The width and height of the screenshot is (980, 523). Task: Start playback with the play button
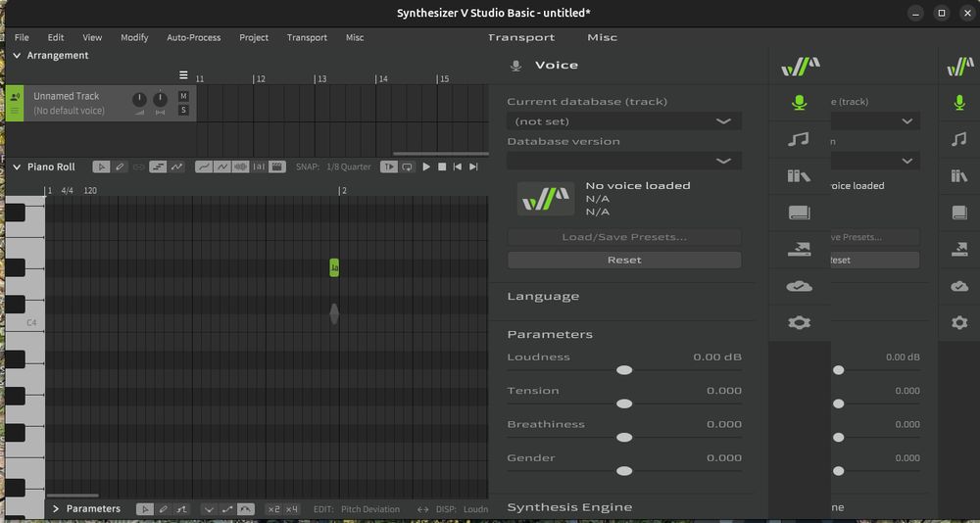[426, 166]
